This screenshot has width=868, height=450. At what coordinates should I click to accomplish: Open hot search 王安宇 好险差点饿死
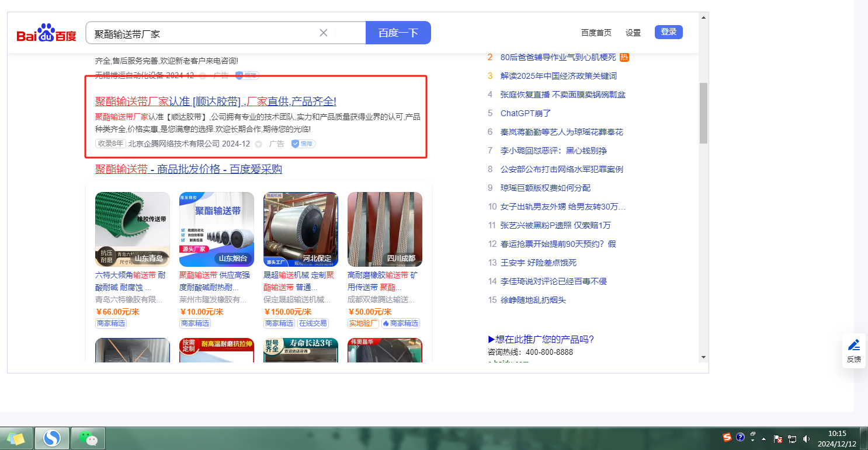click(539, 263)
